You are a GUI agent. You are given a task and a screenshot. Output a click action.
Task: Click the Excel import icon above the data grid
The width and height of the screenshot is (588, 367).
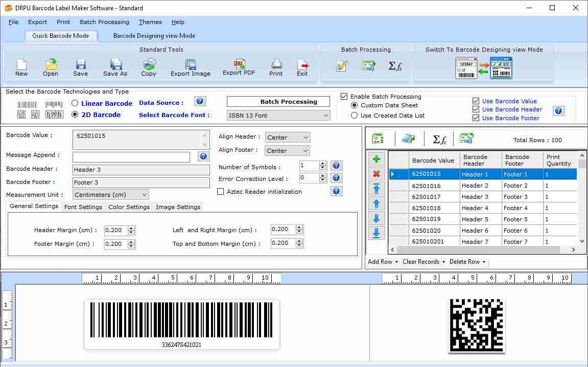pyautogui.click(x=377, y=138)
